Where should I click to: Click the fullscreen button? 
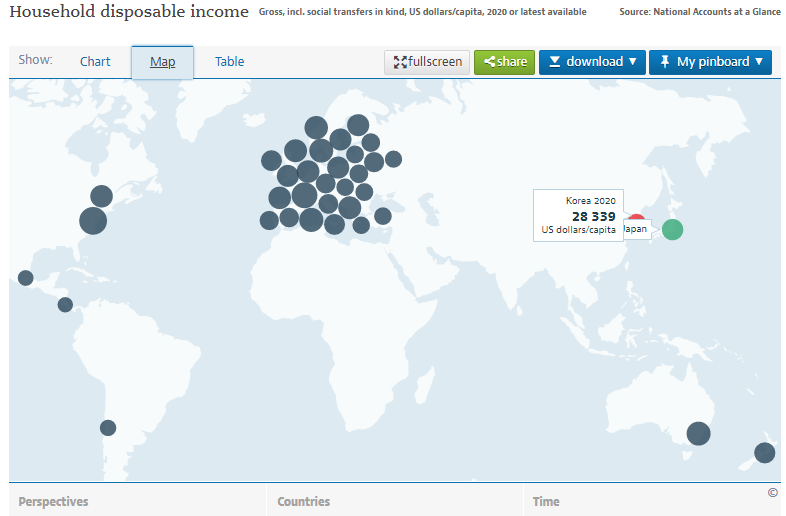427,62
